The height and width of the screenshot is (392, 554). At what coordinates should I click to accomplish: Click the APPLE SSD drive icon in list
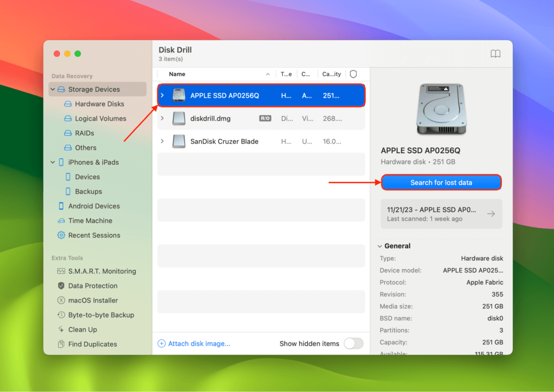(179, 95)
